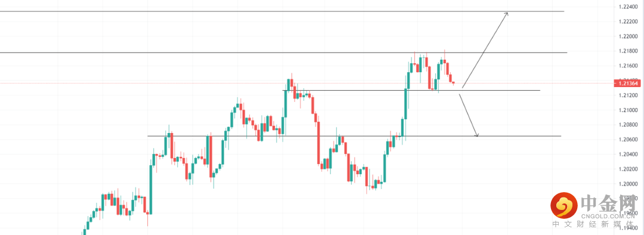Select the topmost horizontal resistance line
644x235 pixels.
[282, 11]
